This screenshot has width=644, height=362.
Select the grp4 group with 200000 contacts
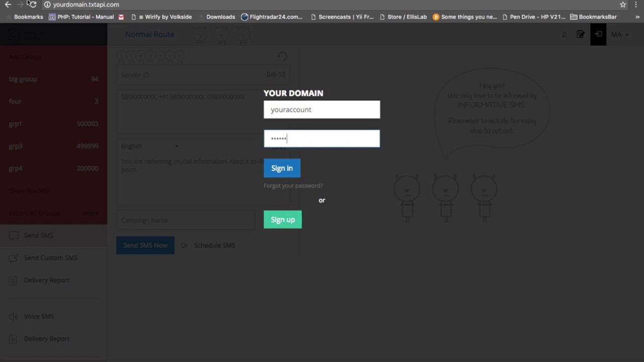coord(53,168)
